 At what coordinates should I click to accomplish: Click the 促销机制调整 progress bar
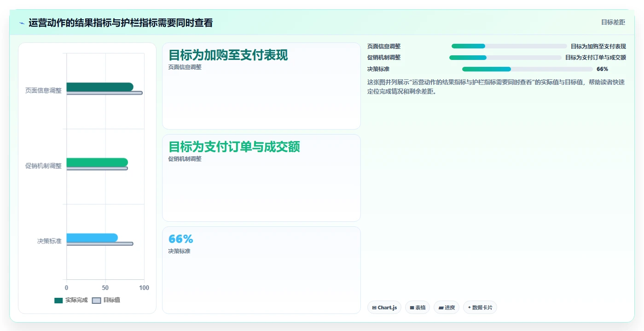click(x=505, y=58)
